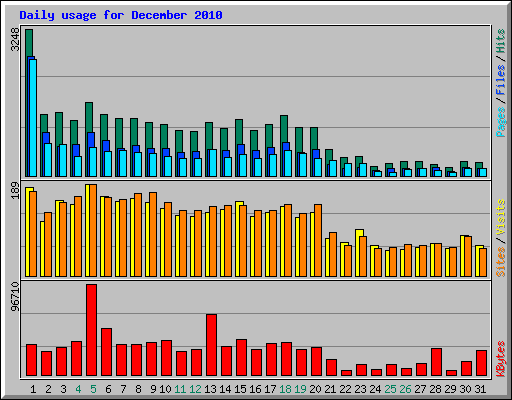Click the green Hits bar for day 20
This screenshot has height=400, width=512.
tap(314, 138)
